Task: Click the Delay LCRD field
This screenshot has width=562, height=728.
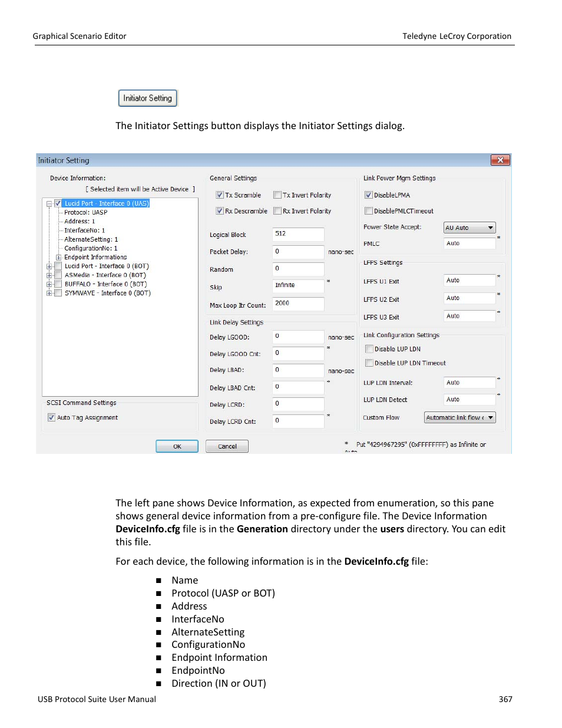Action: tap(298, 404)
